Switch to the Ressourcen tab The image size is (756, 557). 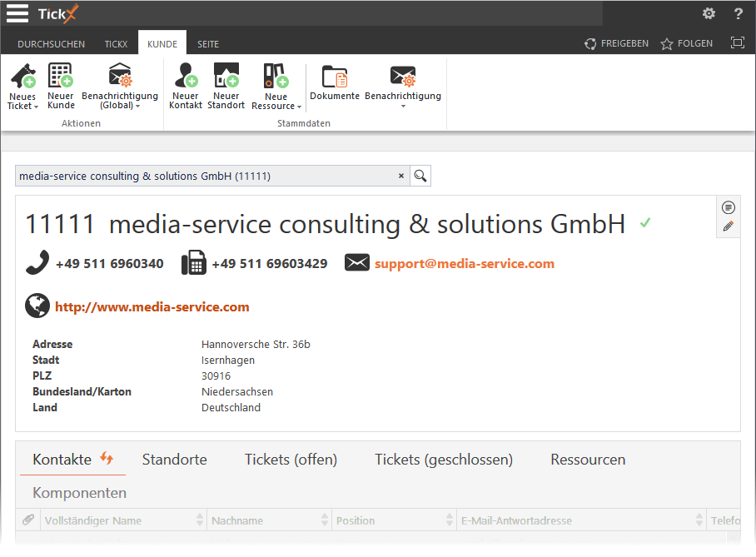click(x=588, y=460)
